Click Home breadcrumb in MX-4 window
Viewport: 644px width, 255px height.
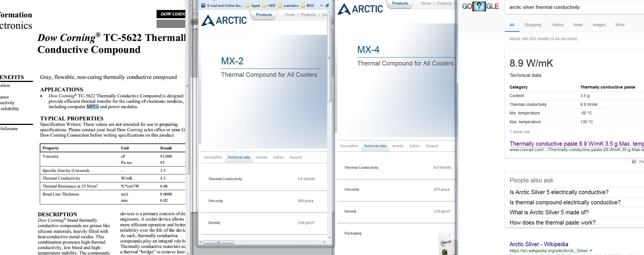[x=426, y=3]
